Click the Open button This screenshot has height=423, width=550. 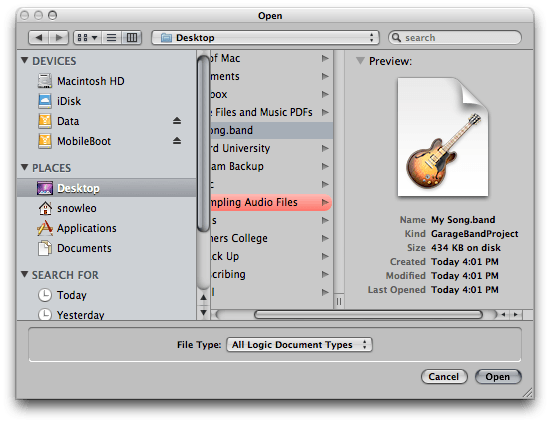pos(498,377)
